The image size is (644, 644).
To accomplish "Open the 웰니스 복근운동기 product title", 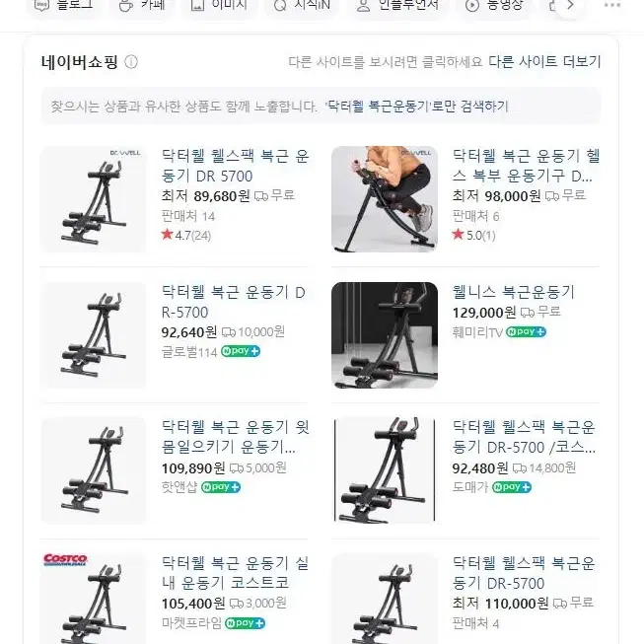I will (x=513, y=292).
